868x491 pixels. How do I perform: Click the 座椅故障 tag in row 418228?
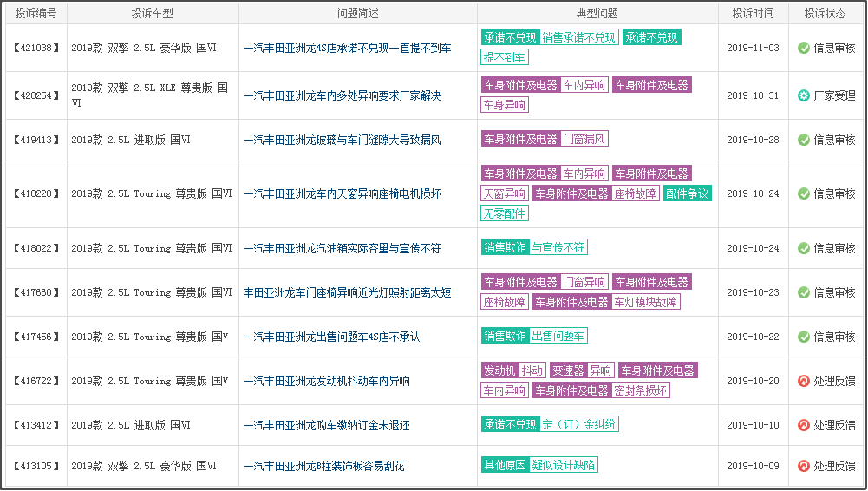pos(636,193)
